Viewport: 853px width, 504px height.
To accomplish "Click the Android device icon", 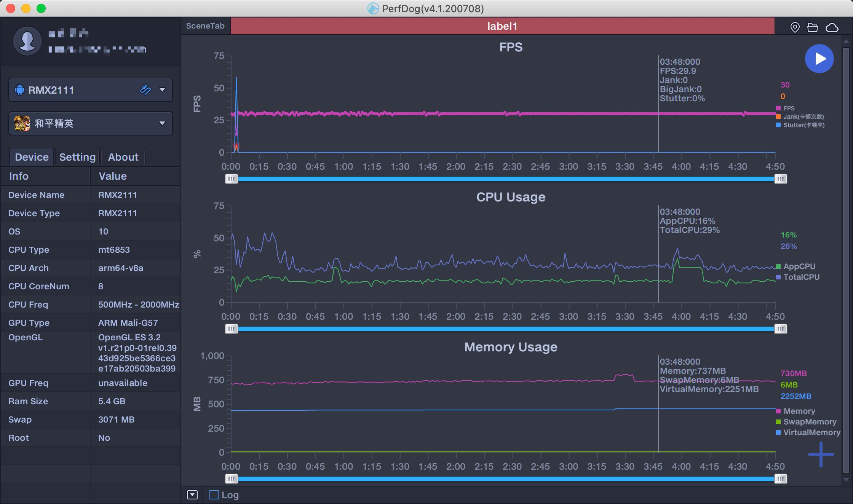I will 19,90.
